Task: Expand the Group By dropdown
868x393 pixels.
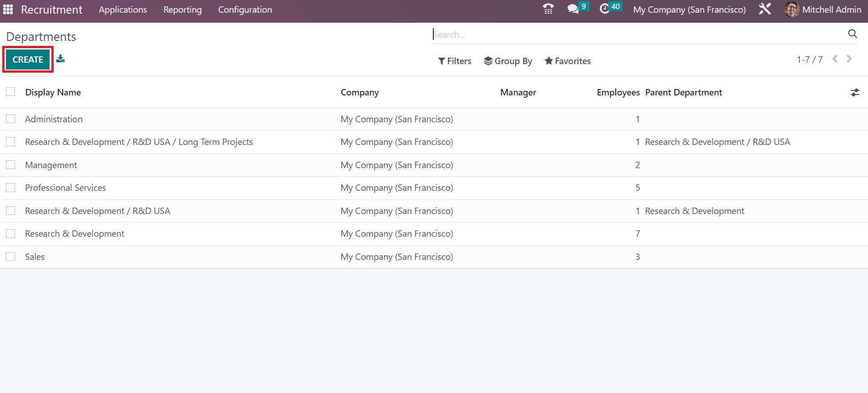Action: tap(508, 61)
